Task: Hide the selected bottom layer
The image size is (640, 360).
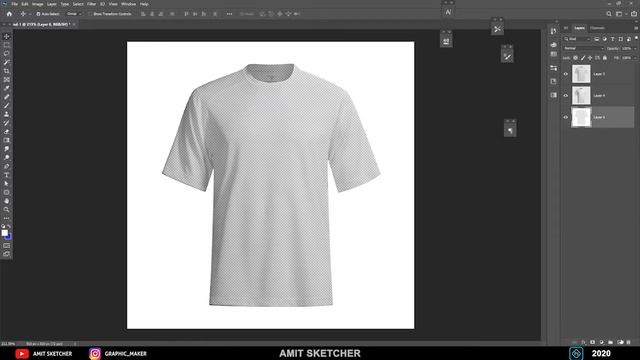Action: pos(566,117)
